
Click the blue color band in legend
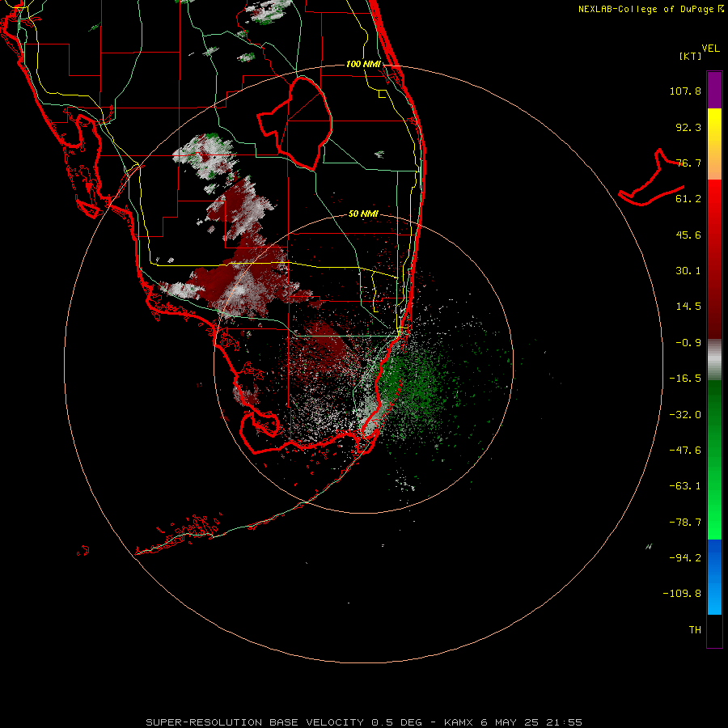click(x=714, y=577)
